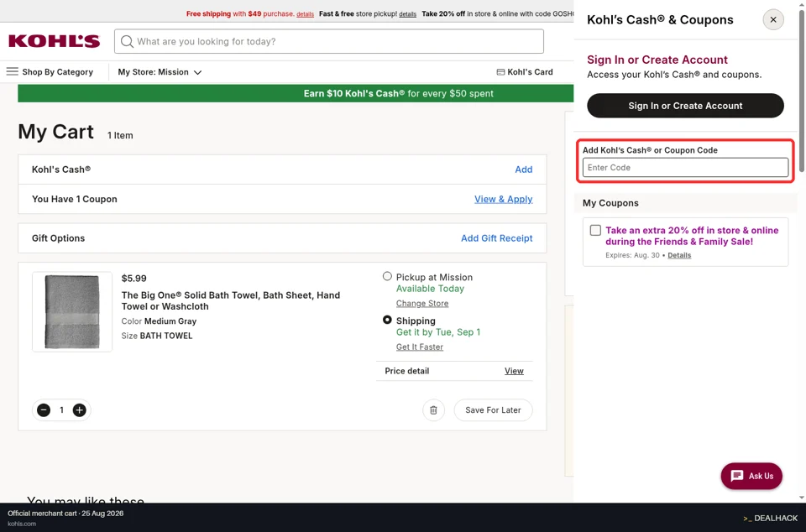Decrease towel quantity with minus button
The image size is (806, 532).
point(44,409)
